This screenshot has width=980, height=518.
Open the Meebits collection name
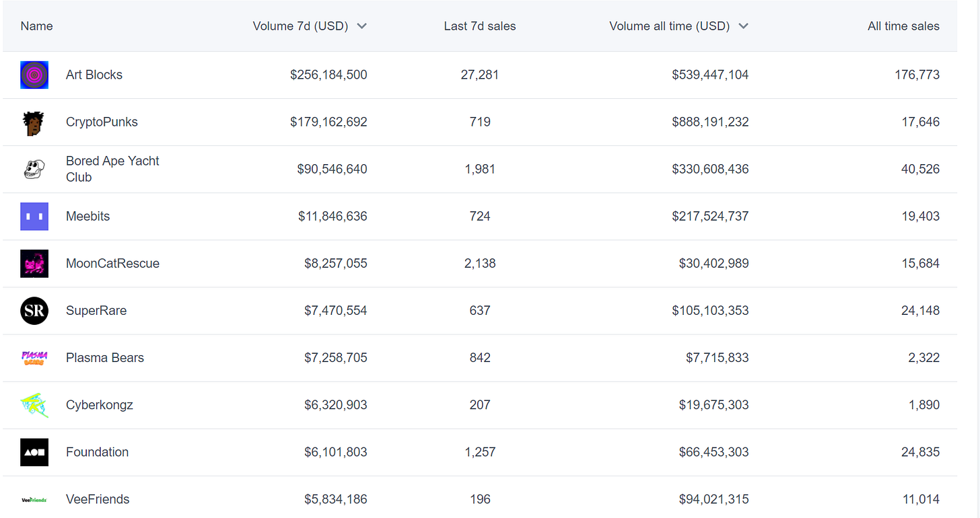pyautogui.click(x=87, y=216)
